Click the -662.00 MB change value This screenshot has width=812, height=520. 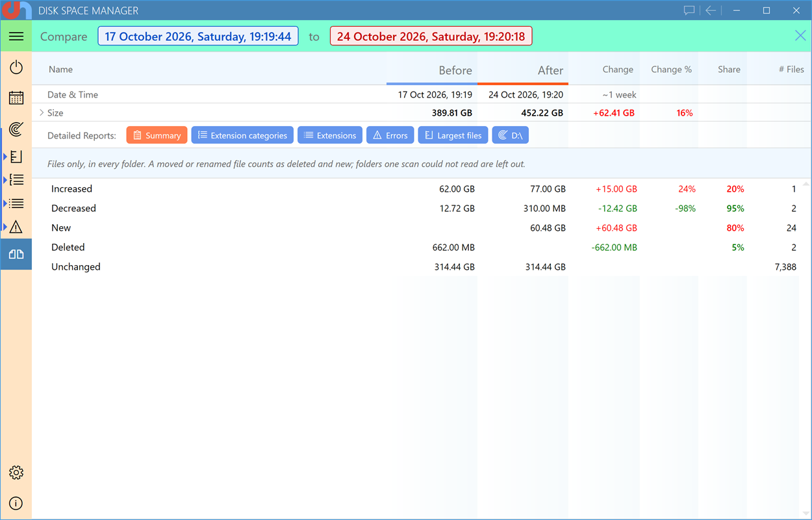(x=615, y=248)
